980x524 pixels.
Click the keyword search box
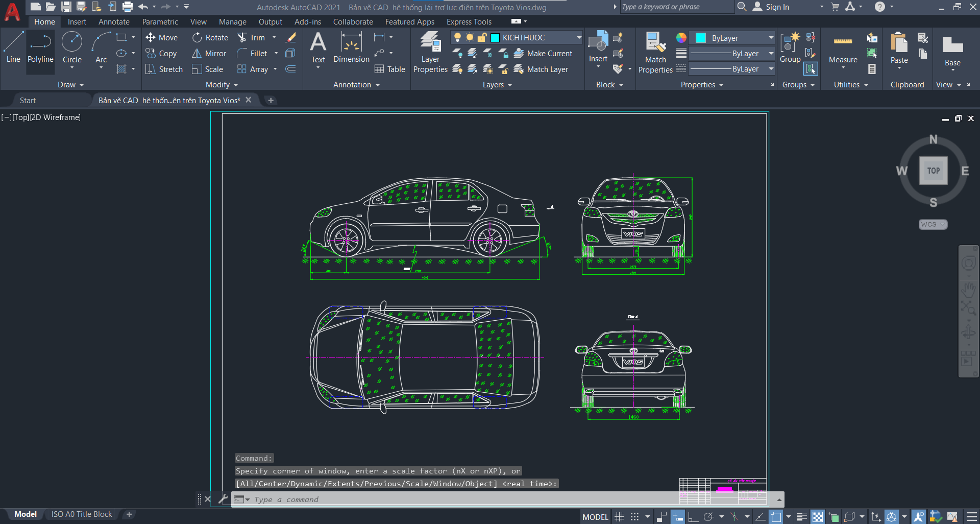[x=676, y=7]
